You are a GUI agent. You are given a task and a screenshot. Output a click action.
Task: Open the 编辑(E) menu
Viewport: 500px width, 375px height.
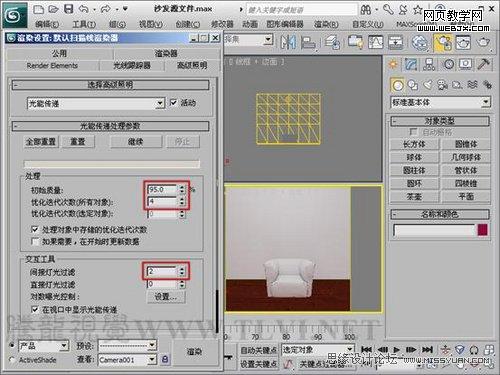click(x=47, y=24)
